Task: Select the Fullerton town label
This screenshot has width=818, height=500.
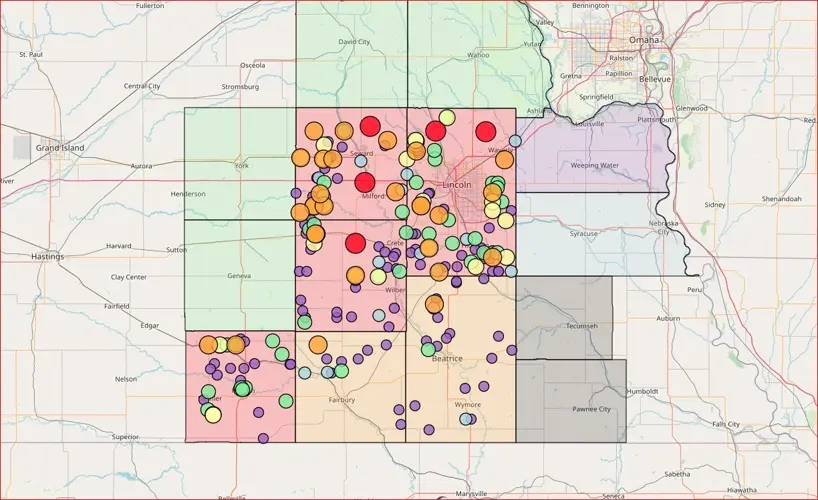Action: (x=150, y=5)
